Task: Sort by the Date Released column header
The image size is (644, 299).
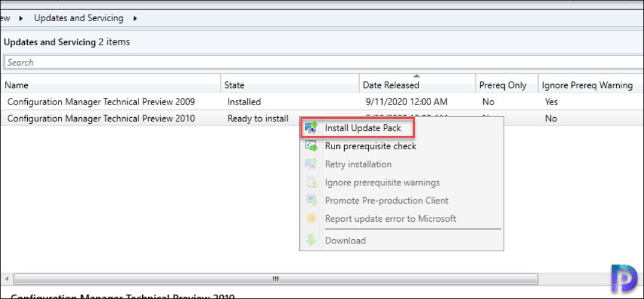Action: coord(417,85)
